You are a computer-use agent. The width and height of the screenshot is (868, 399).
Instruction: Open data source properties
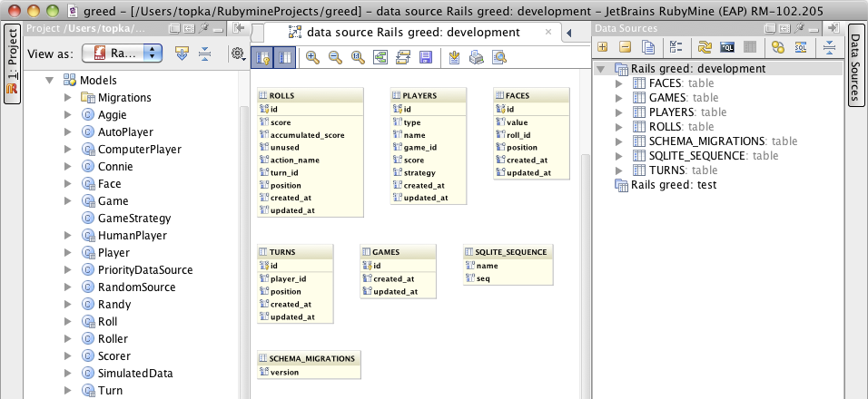point(676,47)
